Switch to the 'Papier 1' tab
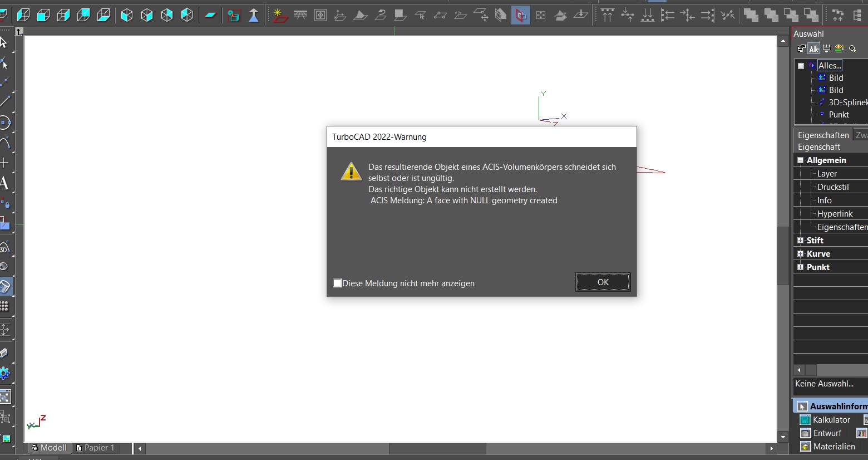This screenshot has width=868, height=460. pyautogui.click(x=95, y=448)
